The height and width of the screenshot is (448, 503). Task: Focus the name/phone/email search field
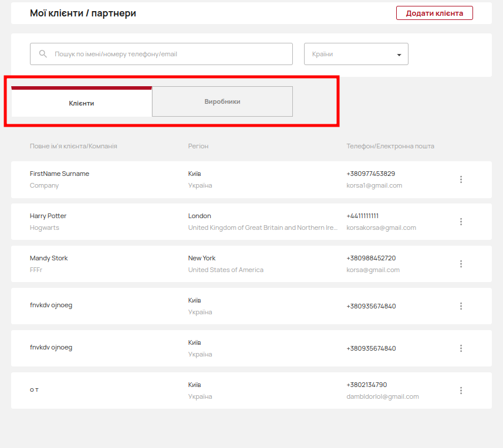pyautogui.click(x=161, y=54)
